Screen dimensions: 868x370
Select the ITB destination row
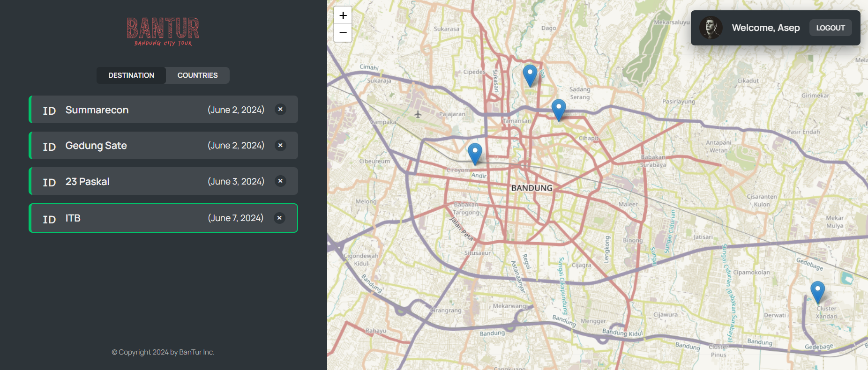pyautogui.click(x=163, y=218)
